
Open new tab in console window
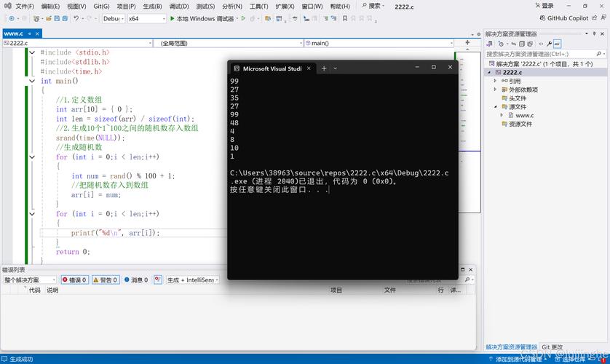[324, 68]
